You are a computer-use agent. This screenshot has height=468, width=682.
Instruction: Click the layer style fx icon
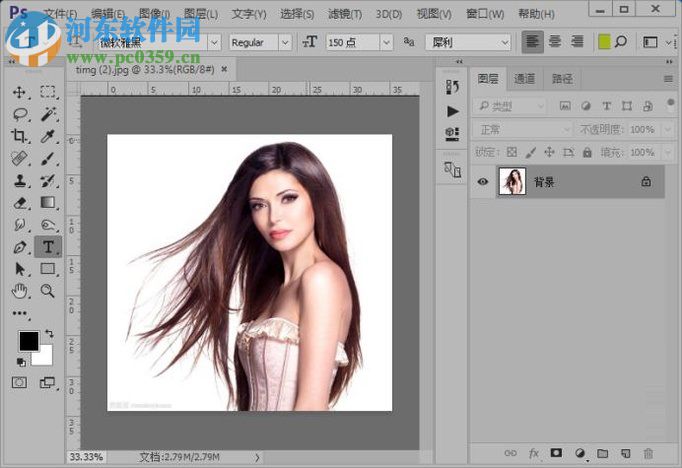[x=534, y=453]
